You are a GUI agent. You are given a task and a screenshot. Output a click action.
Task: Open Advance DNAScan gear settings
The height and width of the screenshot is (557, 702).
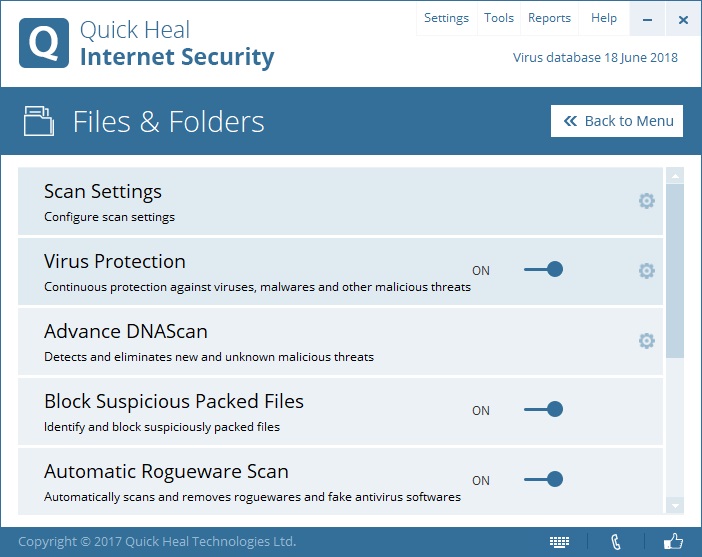point(646,341)
